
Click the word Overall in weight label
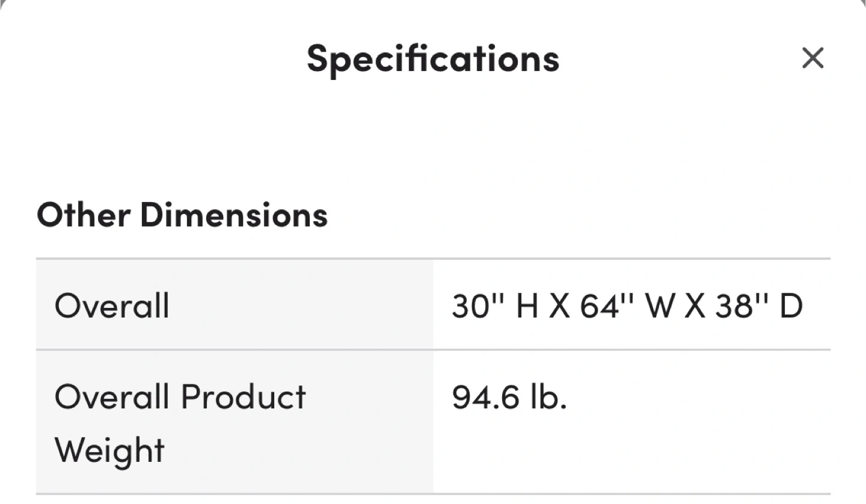pos(112,397)
